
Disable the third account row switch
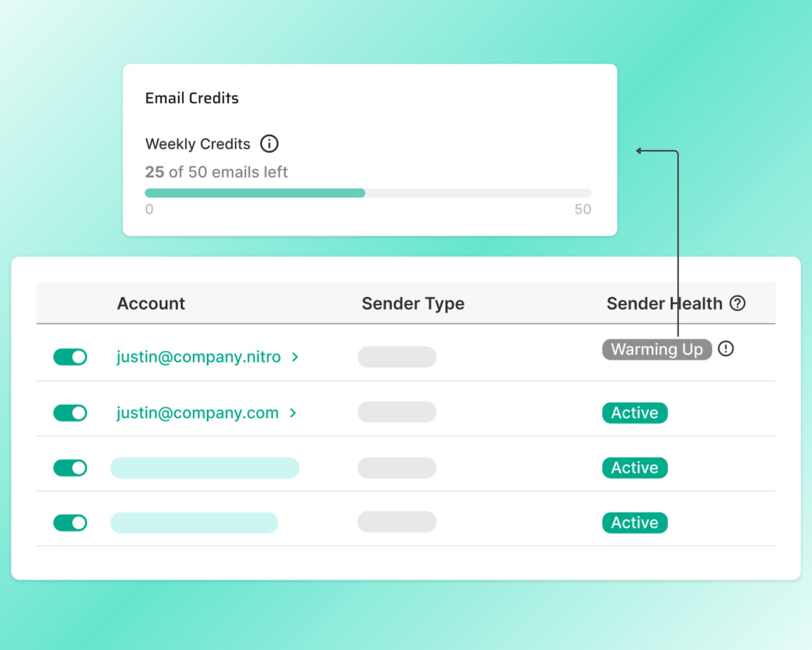pyautogui.click(x=70, y=468)
